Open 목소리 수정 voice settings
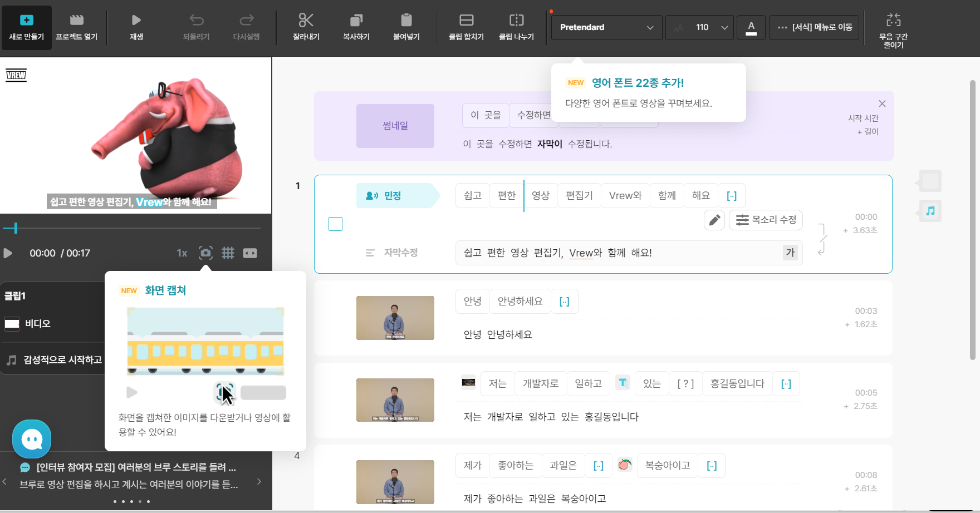The height and width of the screenshot is (513, 980). pyautogui.click(x=766, y=220)
